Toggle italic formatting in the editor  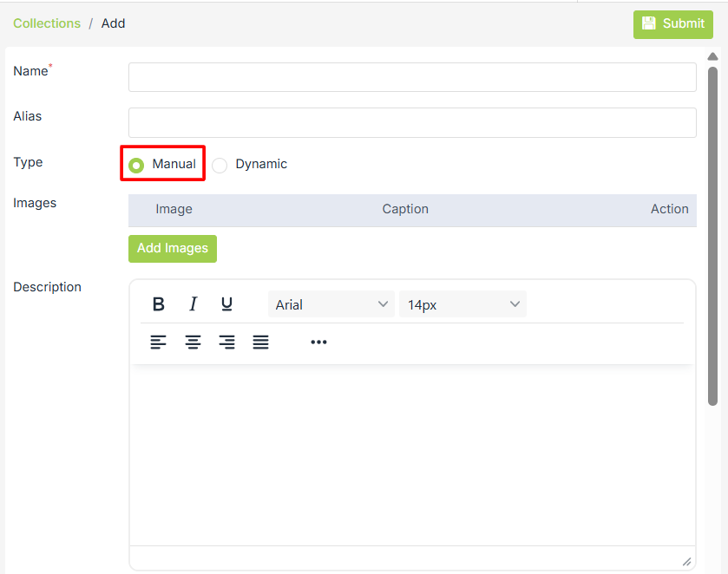coord(193,304)
